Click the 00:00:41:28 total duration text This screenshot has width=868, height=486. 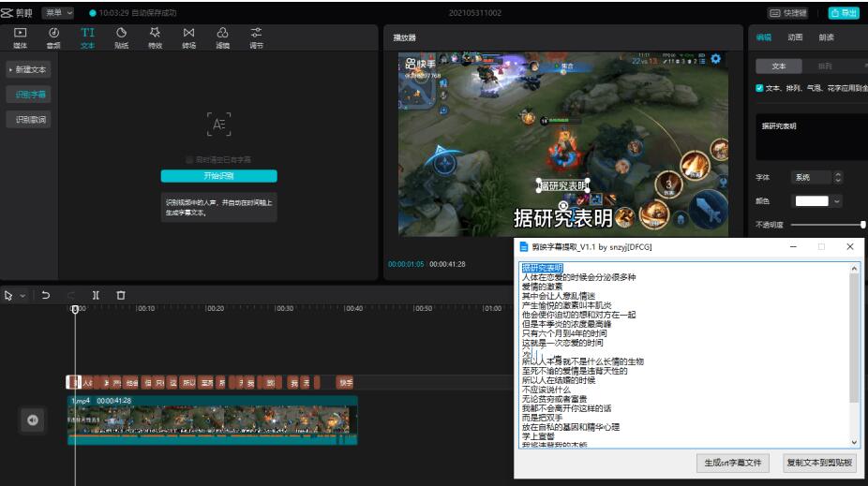pos(447,264)
